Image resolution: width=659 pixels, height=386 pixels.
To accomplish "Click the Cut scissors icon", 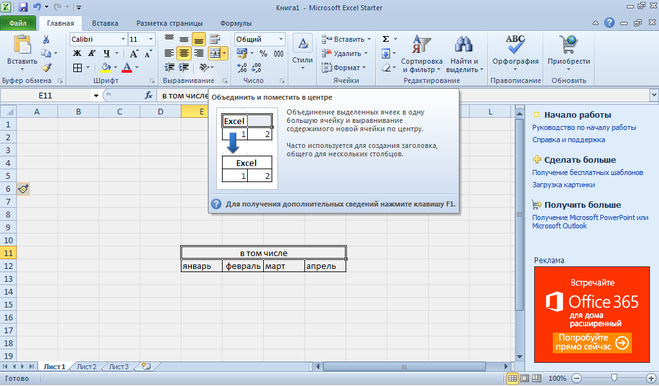I will pyautogui.click(x=46, y=40).
